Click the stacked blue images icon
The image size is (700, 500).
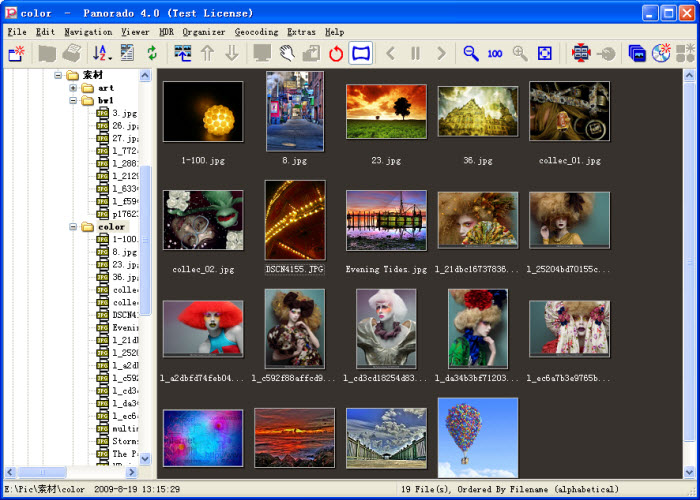pos(637,53)
